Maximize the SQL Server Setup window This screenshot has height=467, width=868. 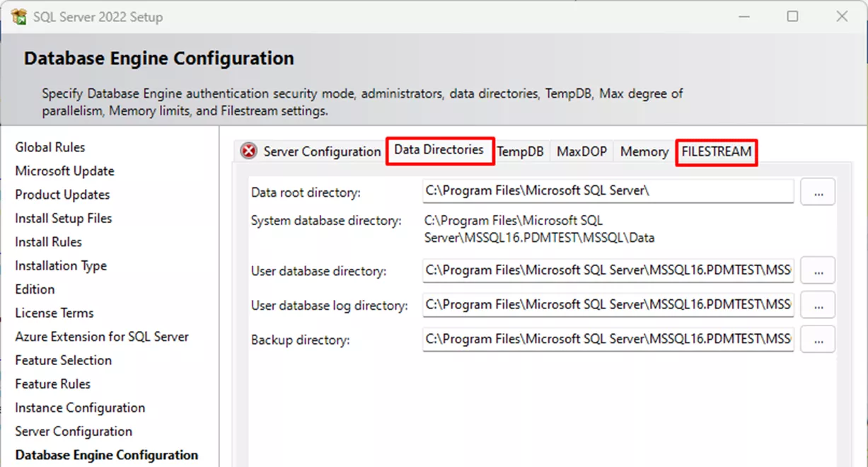(x=793, y=16)
